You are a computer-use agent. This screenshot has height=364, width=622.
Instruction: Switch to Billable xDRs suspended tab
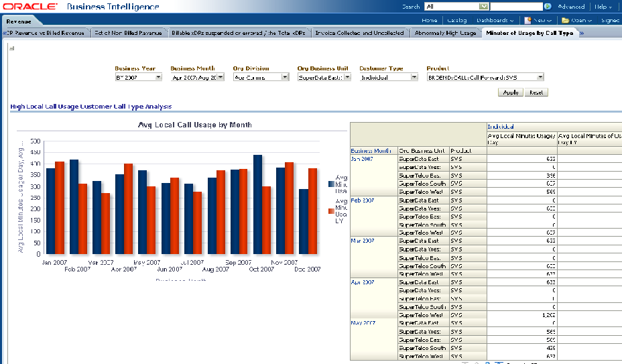pyautogui.click(x=239, y=33)
